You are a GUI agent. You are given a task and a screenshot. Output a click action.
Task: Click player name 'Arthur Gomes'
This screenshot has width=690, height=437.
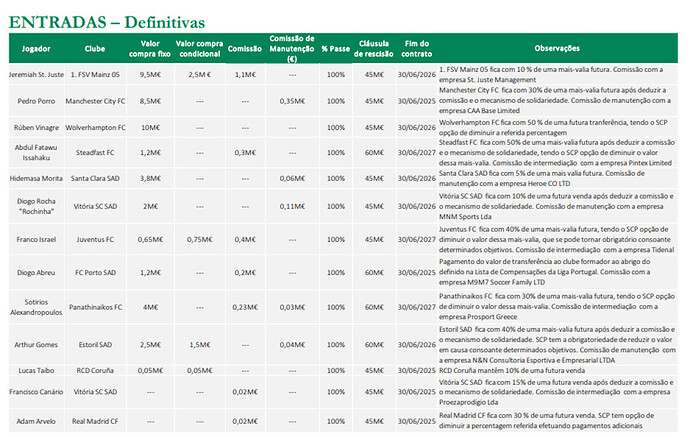point(36,345)
